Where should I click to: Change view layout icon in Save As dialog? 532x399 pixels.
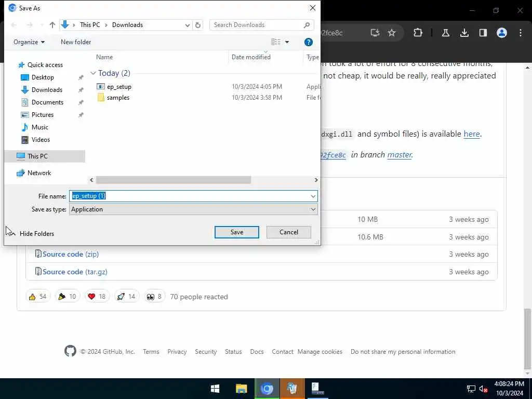tap(276, 42)
